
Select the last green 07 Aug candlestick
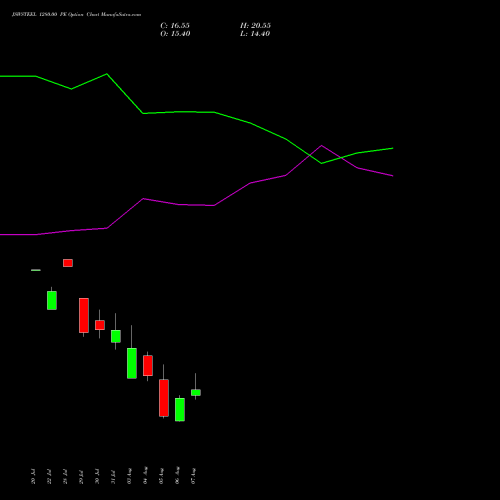coord(196,392)
